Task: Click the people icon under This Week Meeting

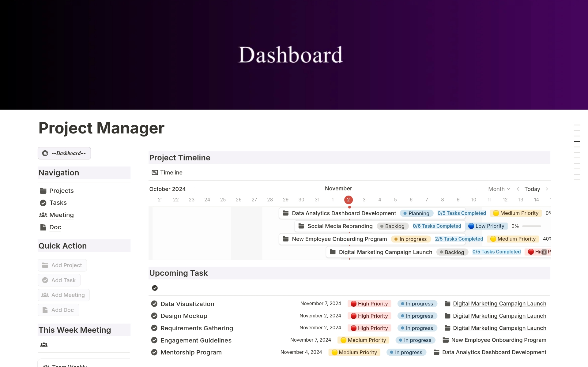Action: coord(44,345)
